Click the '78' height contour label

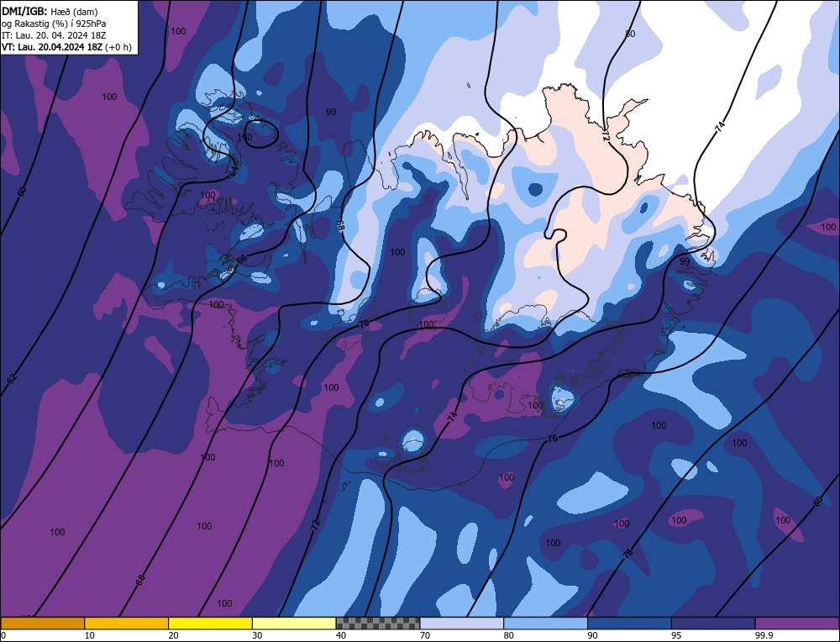[627, 553]
